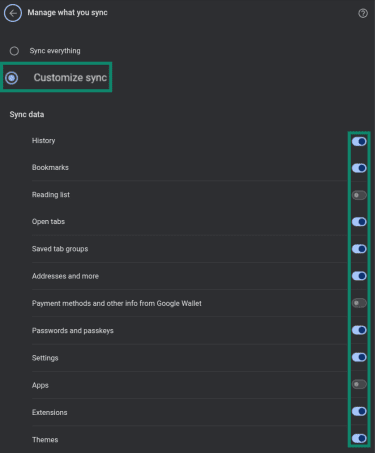
Task: Click the Themes label
Action: click(45, 440)
